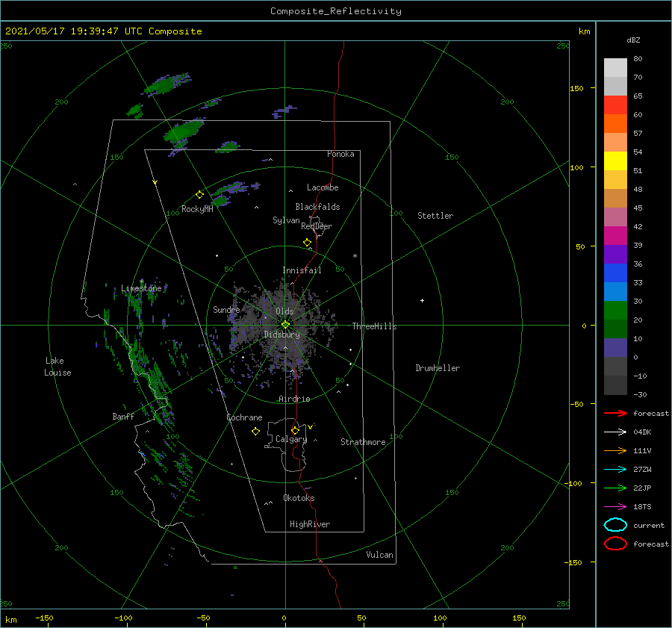Click the ThreeHills label
Image resolution: width=672 pixels, height=628 pixels.
coord(374,326)
